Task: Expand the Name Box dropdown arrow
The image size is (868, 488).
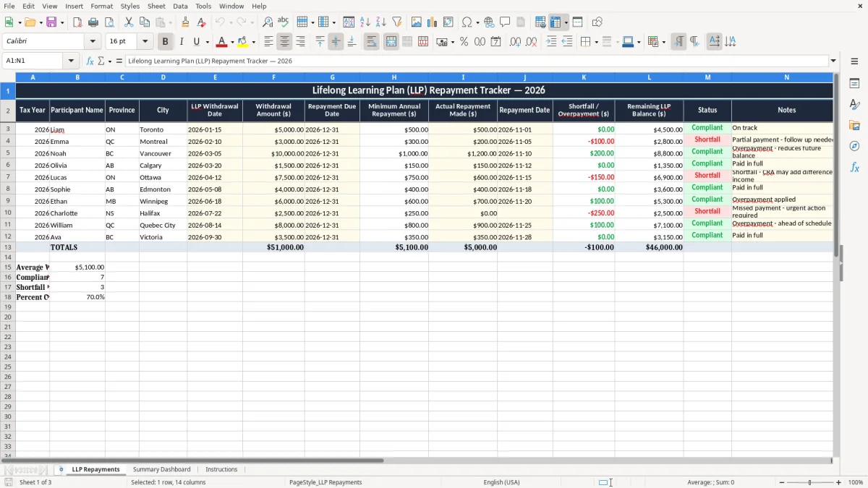Action: [x=71, y=61]
